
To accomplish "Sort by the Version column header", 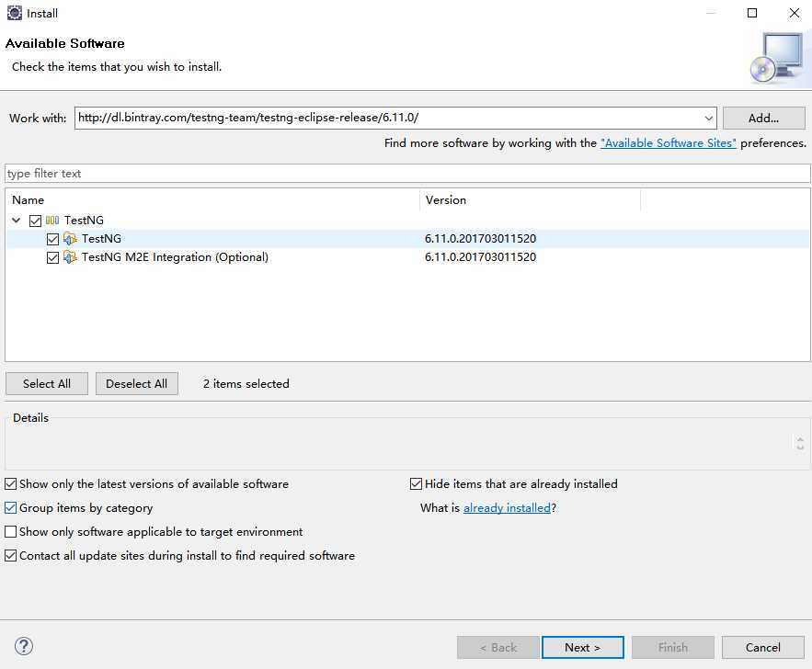I will (531, 200).
